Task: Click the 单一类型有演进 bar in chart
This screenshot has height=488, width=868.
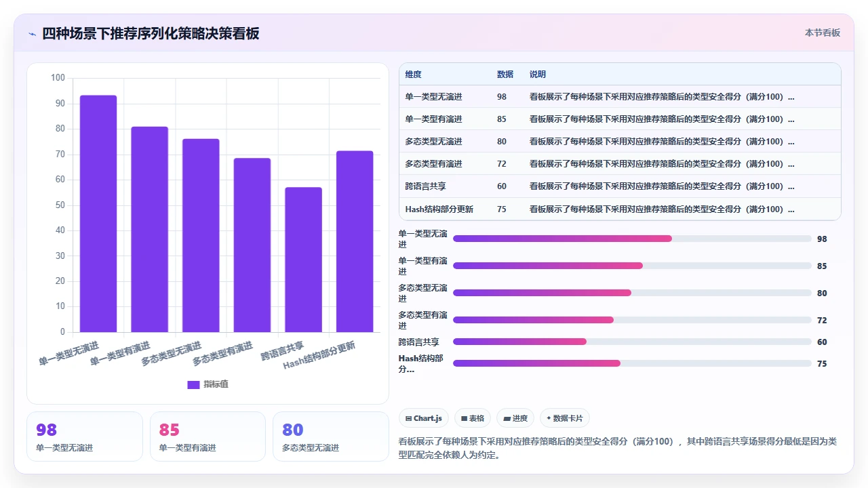Action: 149,229
